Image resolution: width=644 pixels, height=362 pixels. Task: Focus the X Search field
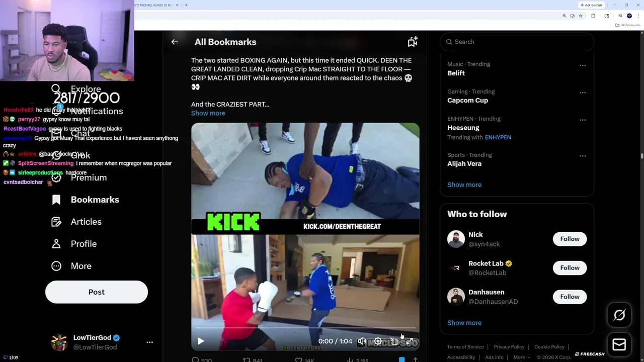517,42
